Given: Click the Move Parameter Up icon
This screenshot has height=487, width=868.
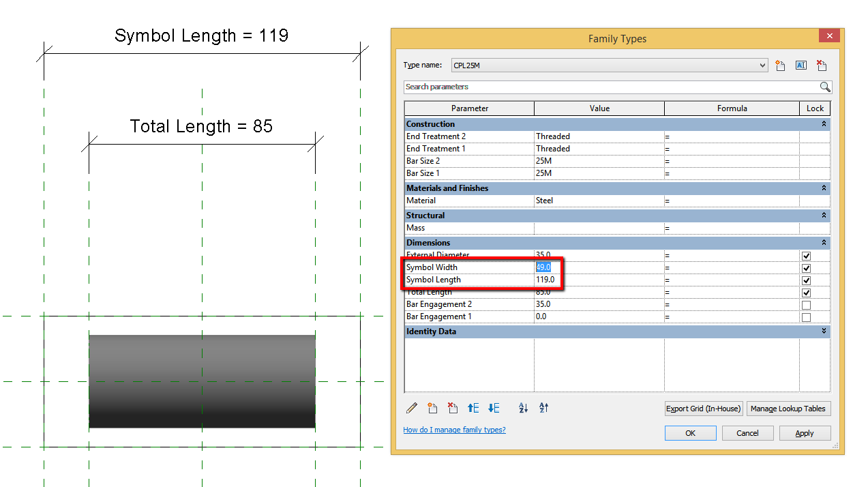Looking at the screenshot, I should (x=473, y=408).
